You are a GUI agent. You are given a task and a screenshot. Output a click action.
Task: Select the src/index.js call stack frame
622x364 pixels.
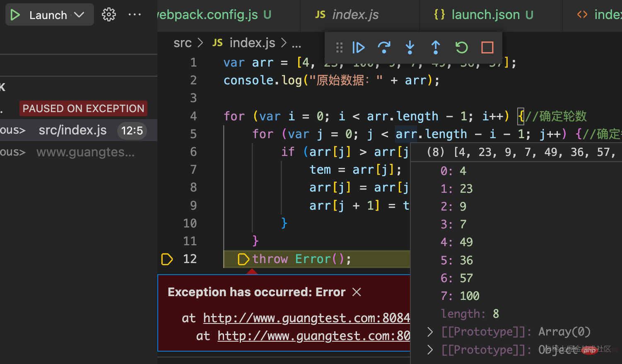79,130
